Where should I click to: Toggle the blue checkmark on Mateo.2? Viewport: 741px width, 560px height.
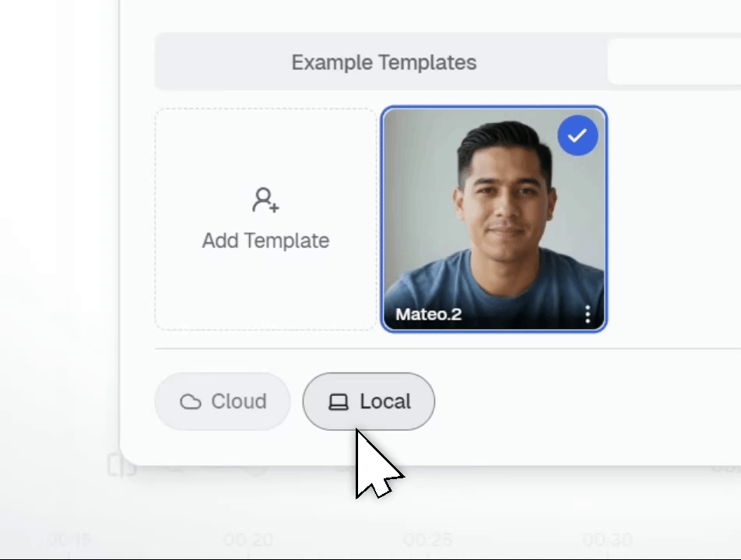(578, 135)
